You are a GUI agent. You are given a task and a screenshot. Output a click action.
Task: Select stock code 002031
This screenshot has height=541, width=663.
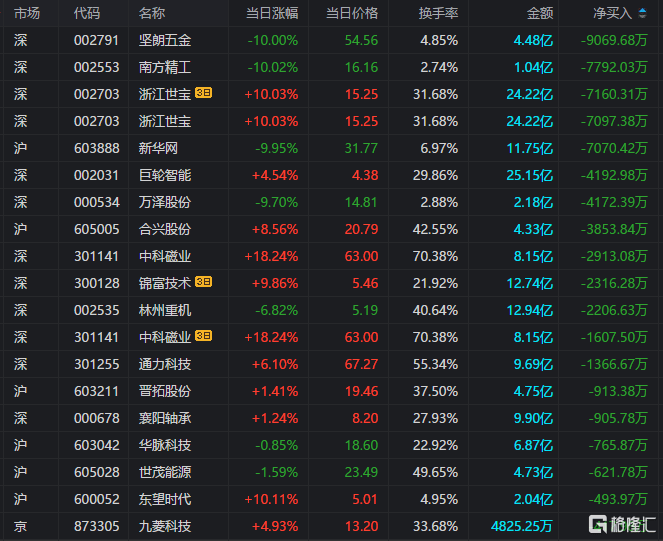click(97, 176)
